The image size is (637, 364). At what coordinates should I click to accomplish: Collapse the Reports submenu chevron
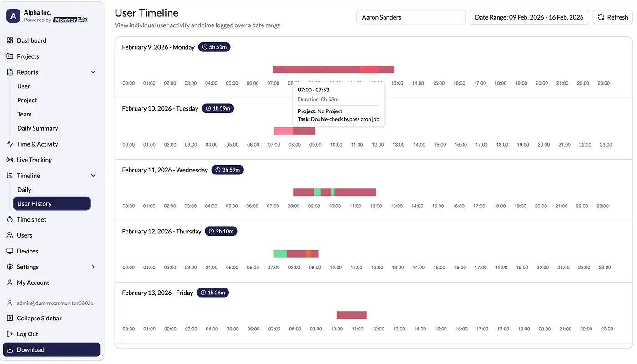coord(93,71)
